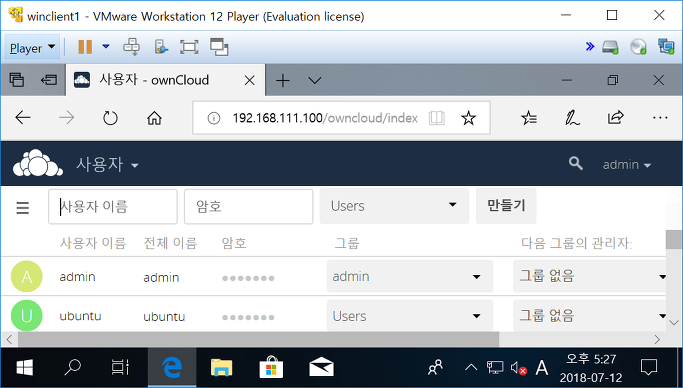Image resolution: width=683 pixels, height=388 pixels.
Task: Click the 암호 password input field
Action: coord(249,206)
